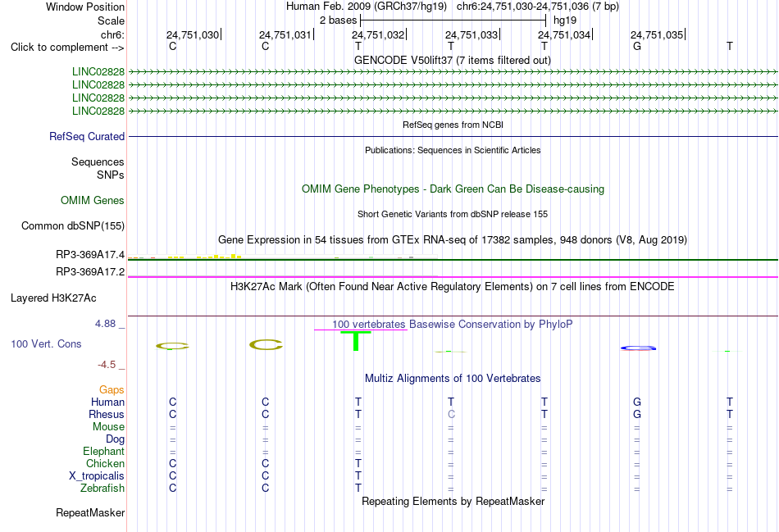779x532 pixels.
Task: Click the RepeatMasker track label
Action: point(90,512)
